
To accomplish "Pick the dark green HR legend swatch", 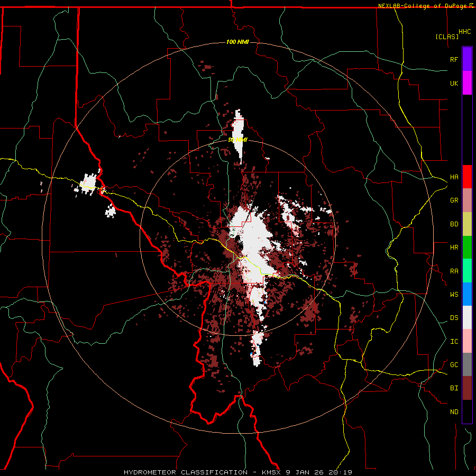I will pos(467,247).
